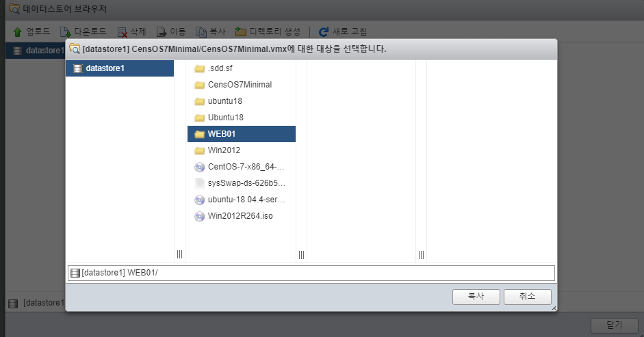Select the sysSwap-ds-626b5 file name
This screenshot has width=644, height=337.
click(246, 183)
